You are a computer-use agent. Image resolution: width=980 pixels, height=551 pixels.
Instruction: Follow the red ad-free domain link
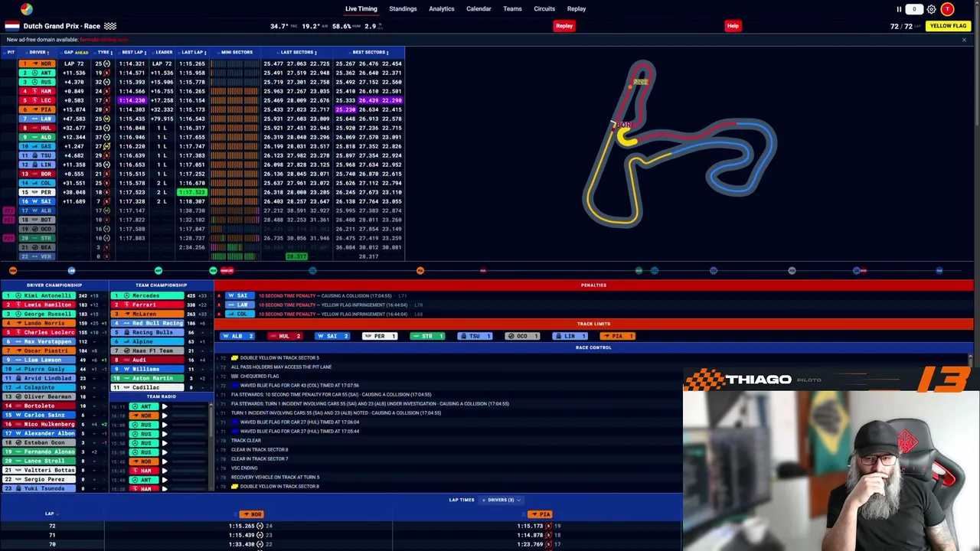(104, 40)
